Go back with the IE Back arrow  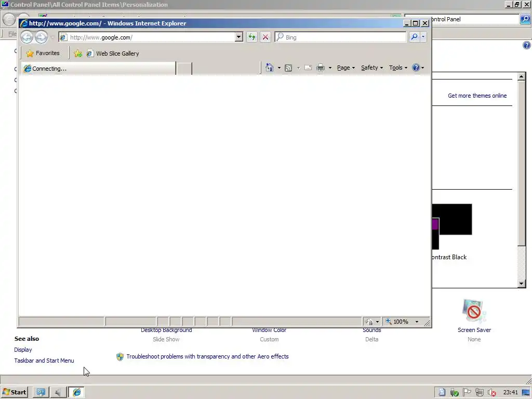(27, 37)
